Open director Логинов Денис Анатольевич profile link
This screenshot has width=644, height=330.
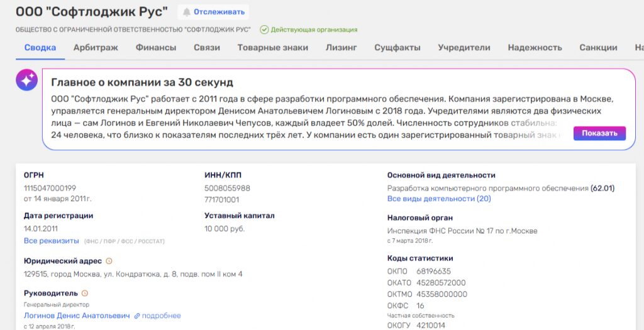tap(77, 316)
